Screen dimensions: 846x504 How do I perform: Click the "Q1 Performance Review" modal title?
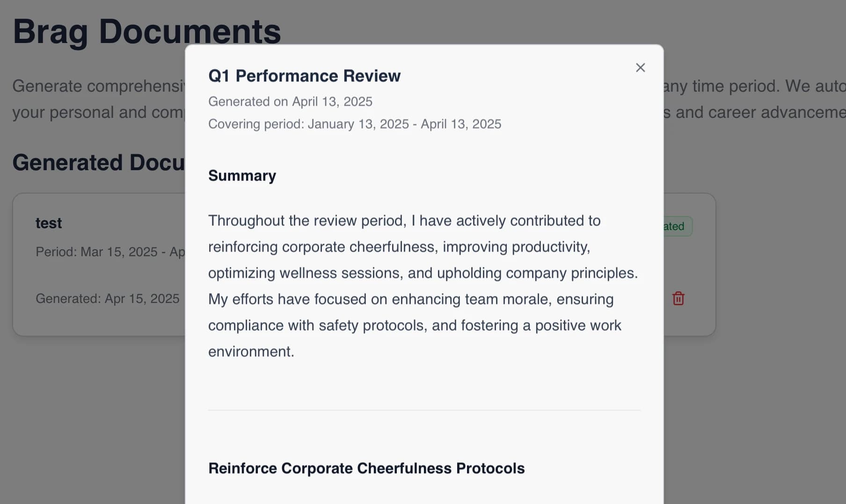pos(304,76)
